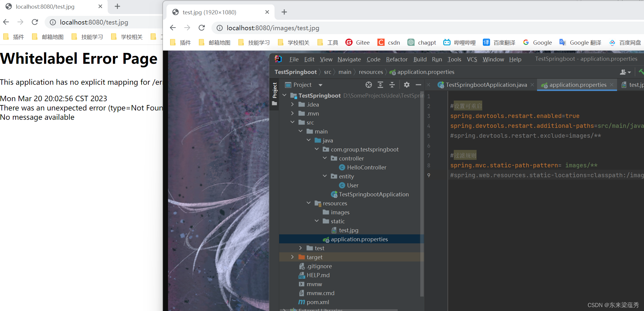This screenshot has width=644, height=311.
Task: Close the TestSpringbootApplication.java editor tab
Action: (x=532, y=85)
